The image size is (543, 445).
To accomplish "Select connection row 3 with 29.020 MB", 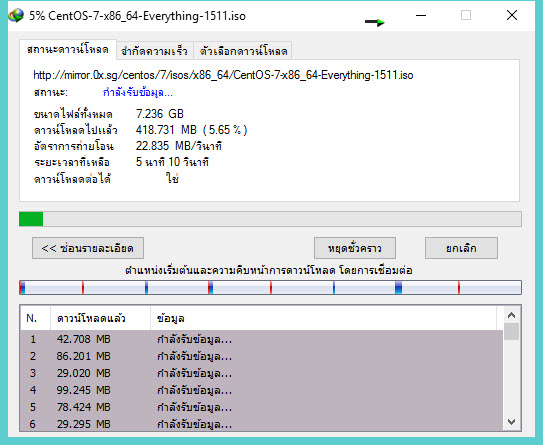I will pyautogui.click(x=261, y=373).
